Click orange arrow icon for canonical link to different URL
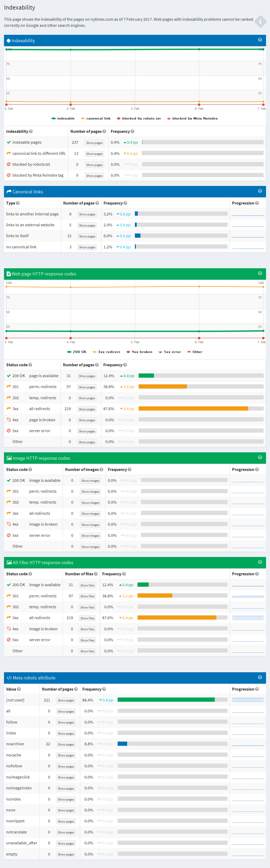The height and width of the screenshot is (868, 270). tap(9, 153)
